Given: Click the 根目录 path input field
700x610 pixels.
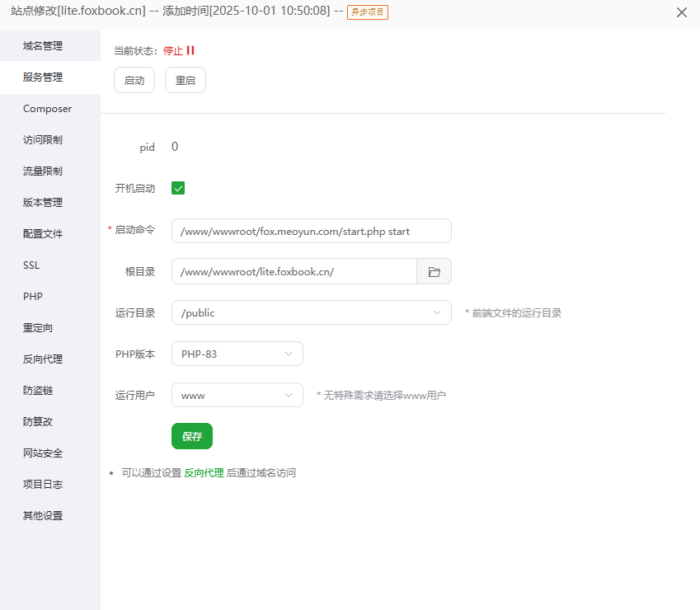Looking at the screenshot, I should (294, 271).
